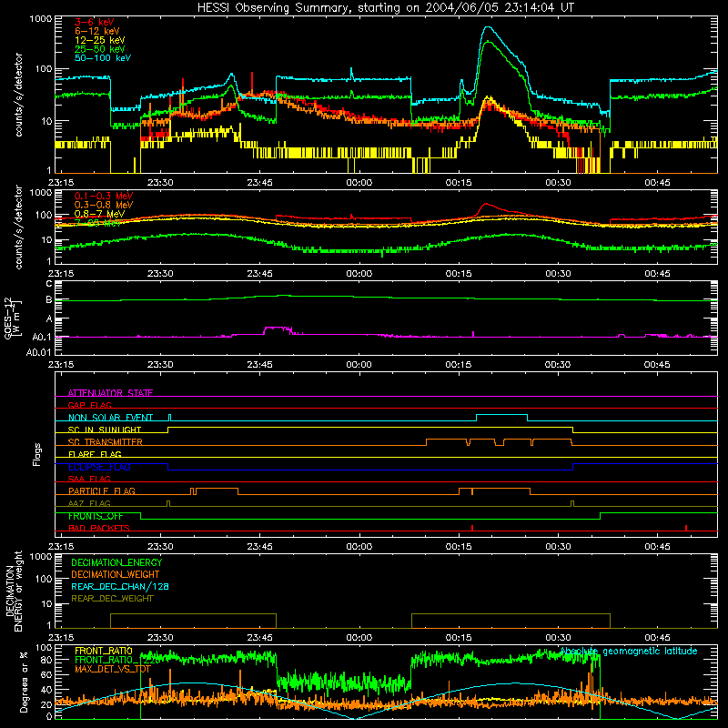The width and height of the screenshot is (728, 728).
Task: Click the BAD_PACKETS flag label
Action: tap(99, 528)
